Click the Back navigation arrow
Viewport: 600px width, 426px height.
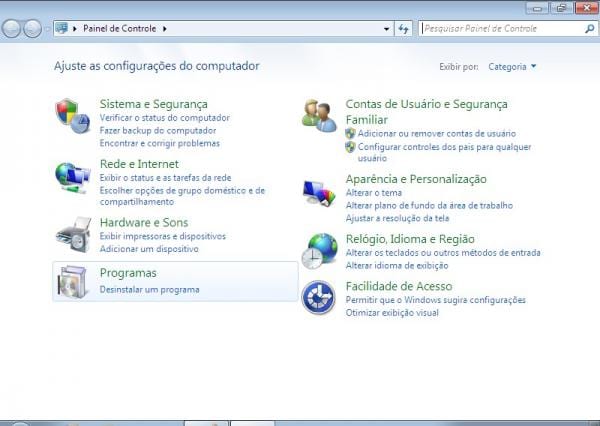coord(11,29)
